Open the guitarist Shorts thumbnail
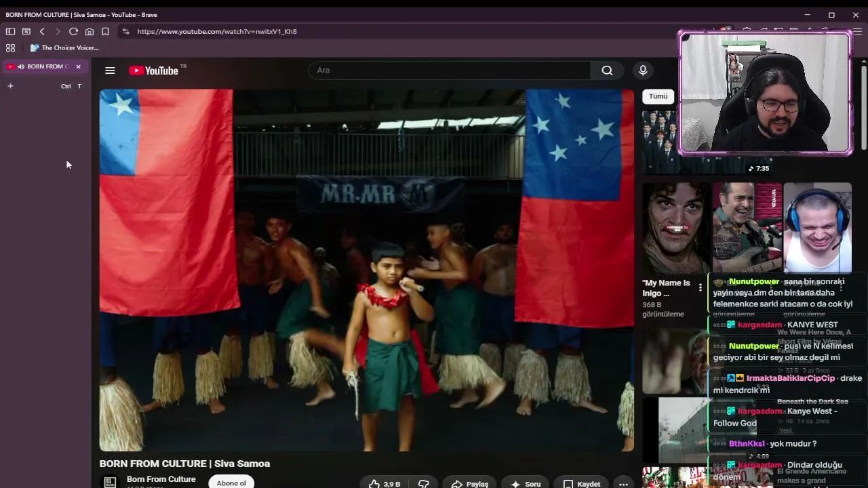The height and width of the screenshot is (488, 868). (x=747, y=228)
